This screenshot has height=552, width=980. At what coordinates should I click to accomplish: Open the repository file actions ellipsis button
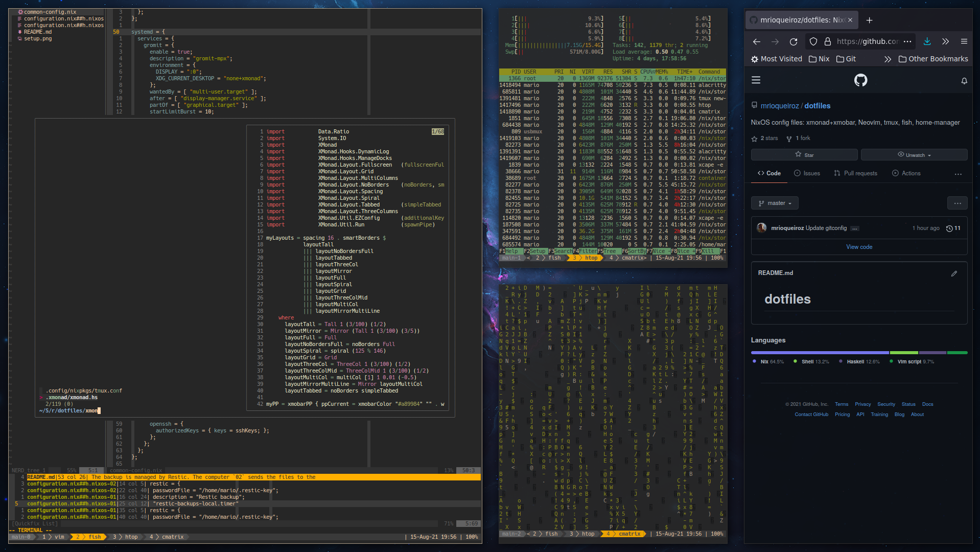click(x=958, y=203)
